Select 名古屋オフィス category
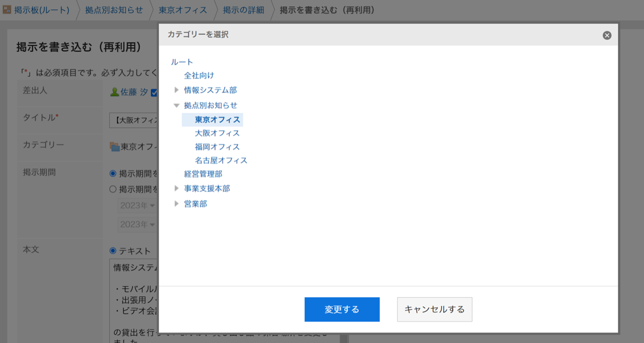The width and height of the screenshot is (644, 343). pos(221,160)
